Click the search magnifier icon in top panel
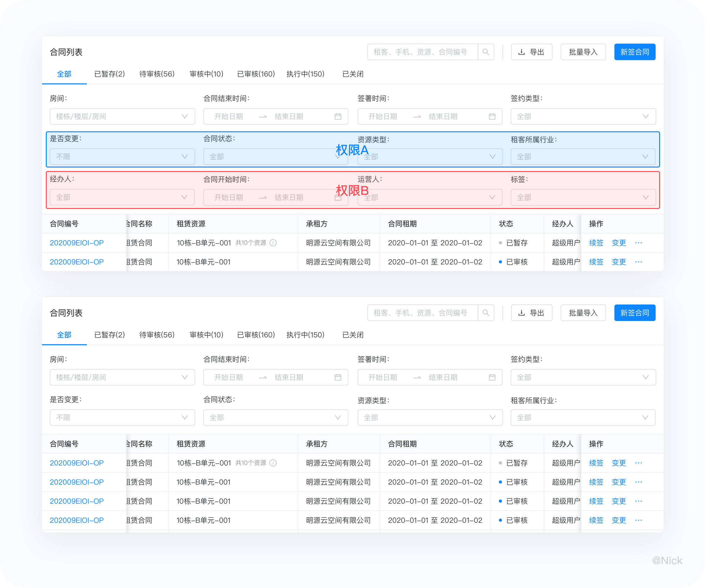 [x=486, y=52]
